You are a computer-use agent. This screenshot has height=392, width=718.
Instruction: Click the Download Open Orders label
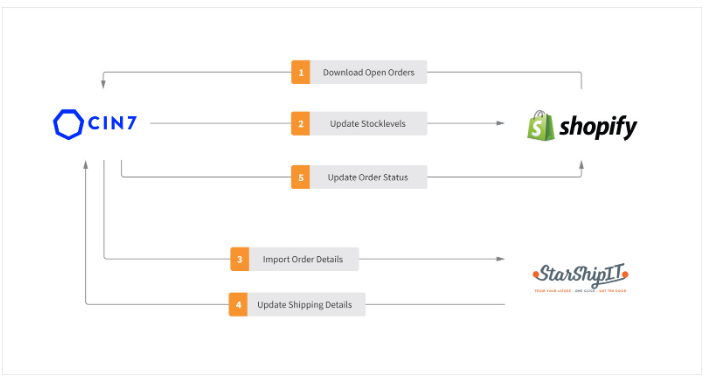[x=369, y=72]
